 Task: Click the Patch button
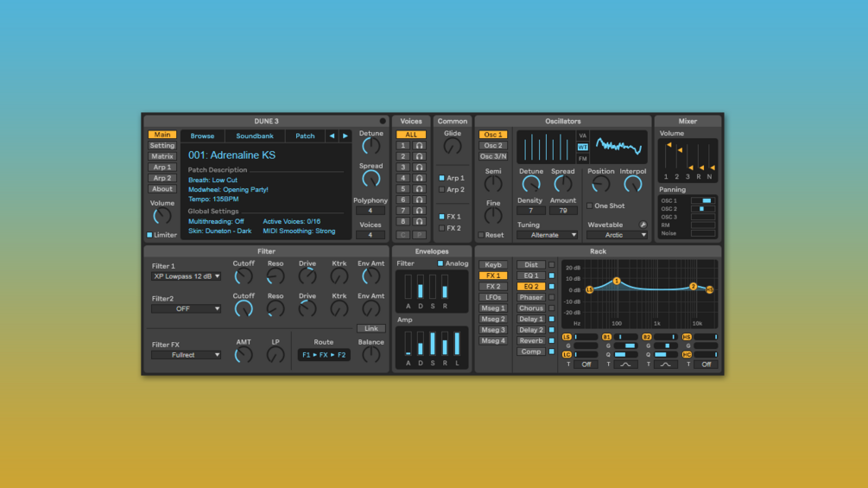(305, 136)
